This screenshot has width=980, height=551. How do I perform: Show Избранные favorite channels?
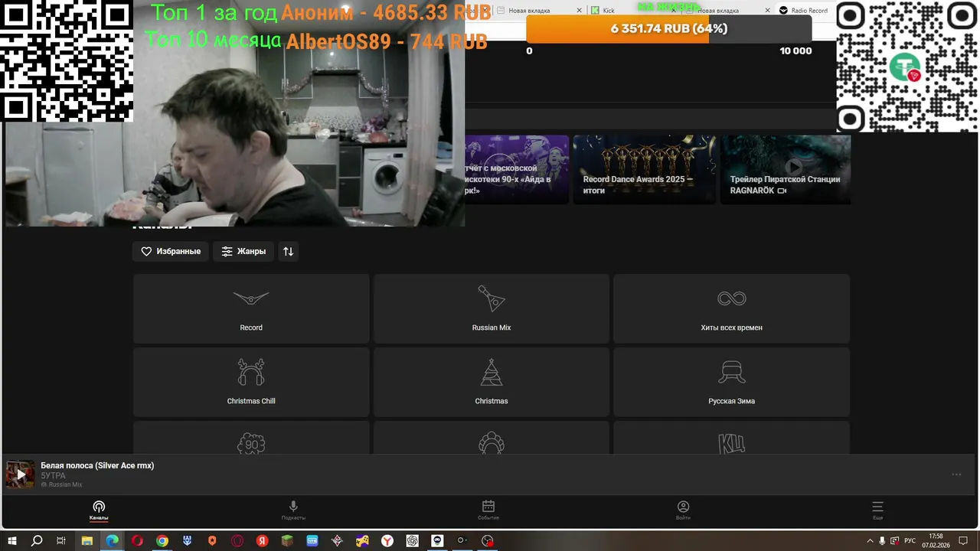[x=171, y=251]
